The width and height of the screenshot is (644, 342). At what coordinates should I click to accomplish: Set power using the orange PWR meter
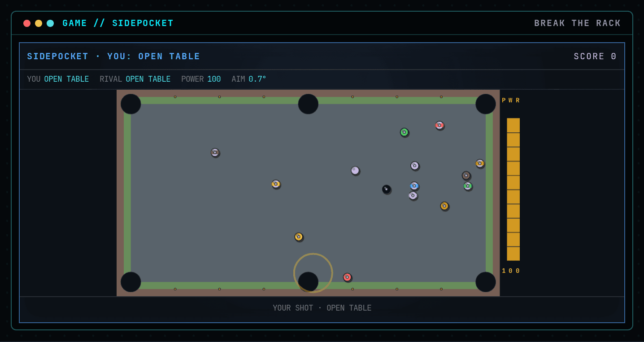513,189
